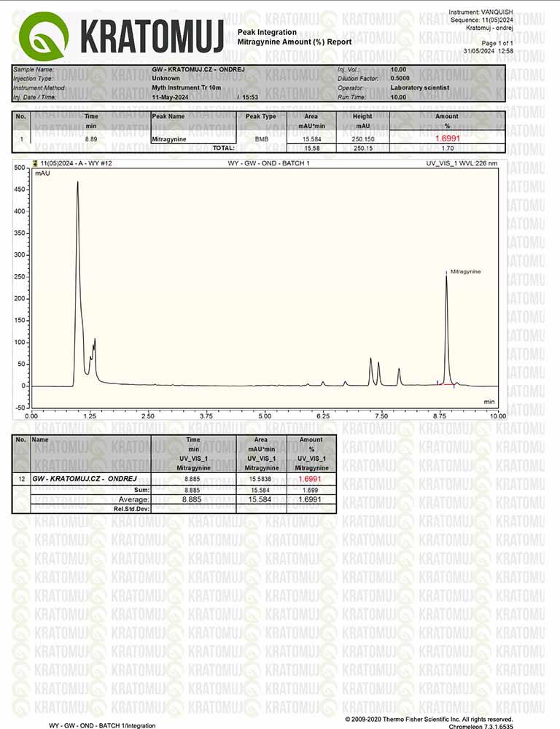
Task: Click 'Sequence: 11(05)2024' text
Action: [x=481, y=20]
